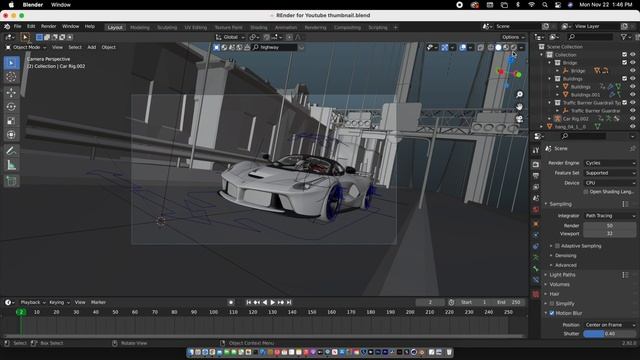Play the animation in the timeline

(x=273, y=302)
